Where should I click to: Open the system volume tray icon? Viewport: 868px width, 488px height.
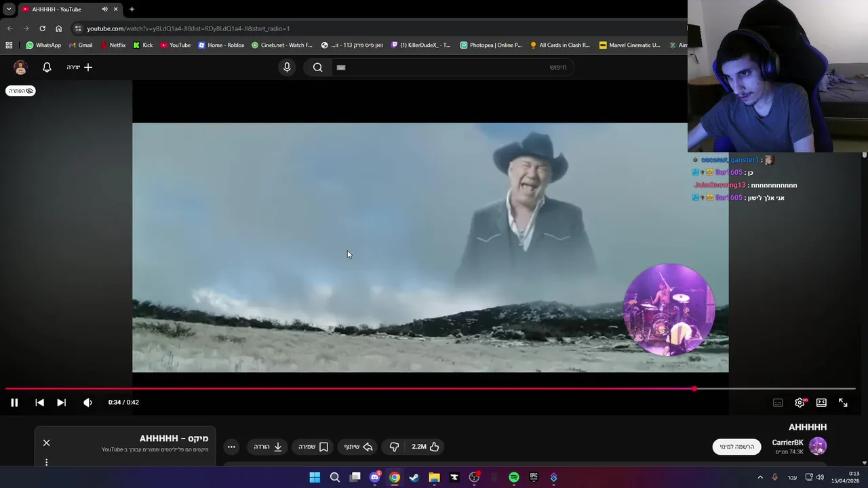pos(820,477)
